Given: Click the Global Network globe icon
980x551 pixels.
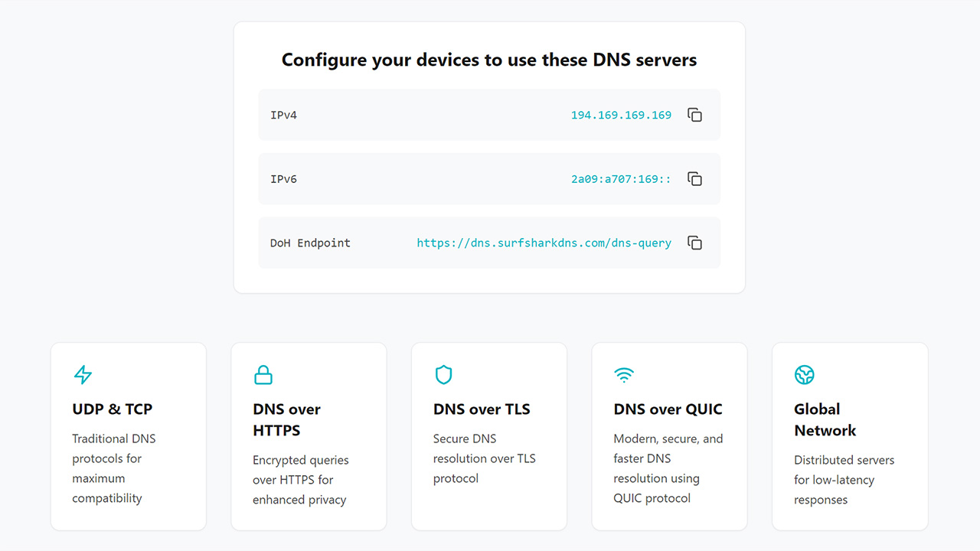Looking at the screenshot, I should click(804, 375).
